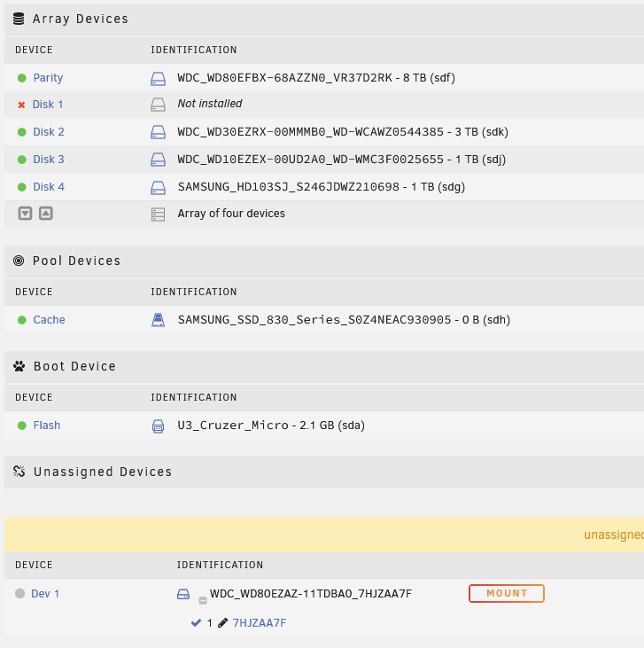Click the drive icon beside WDC_WD10EZEX
644x648 pixels.
click(x=158, y=160)
